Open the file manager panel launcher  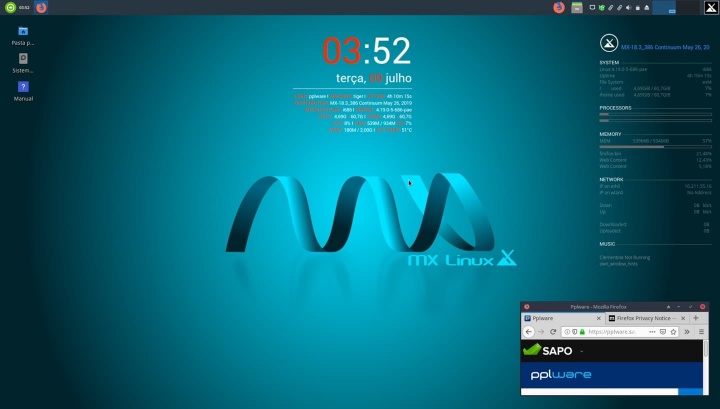[577, 7]
